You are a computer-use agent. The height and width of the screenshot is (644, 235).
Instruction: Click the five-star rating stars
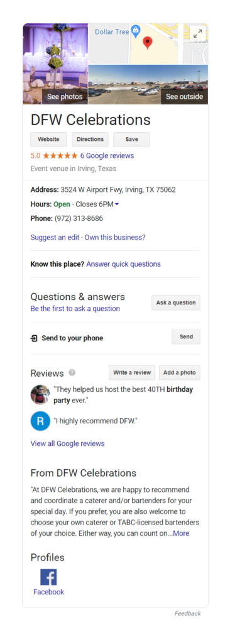pos(60,156)
